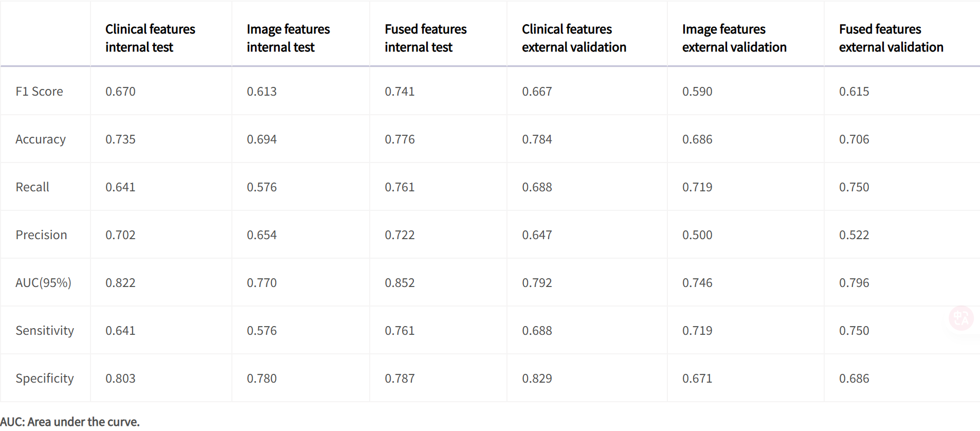This screenshot has width=980, height=431.
Task: Click the Recall row label
Action: tap(32, 187)
